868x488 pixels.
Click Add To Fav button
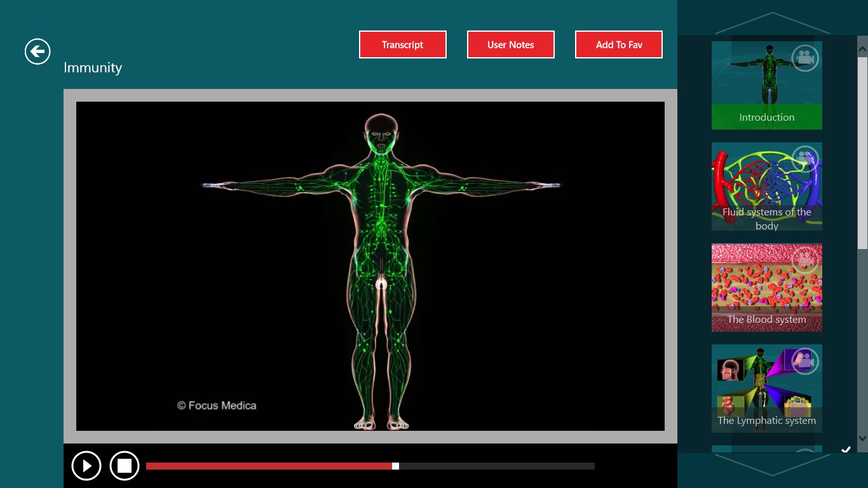(x=619, y=44)
